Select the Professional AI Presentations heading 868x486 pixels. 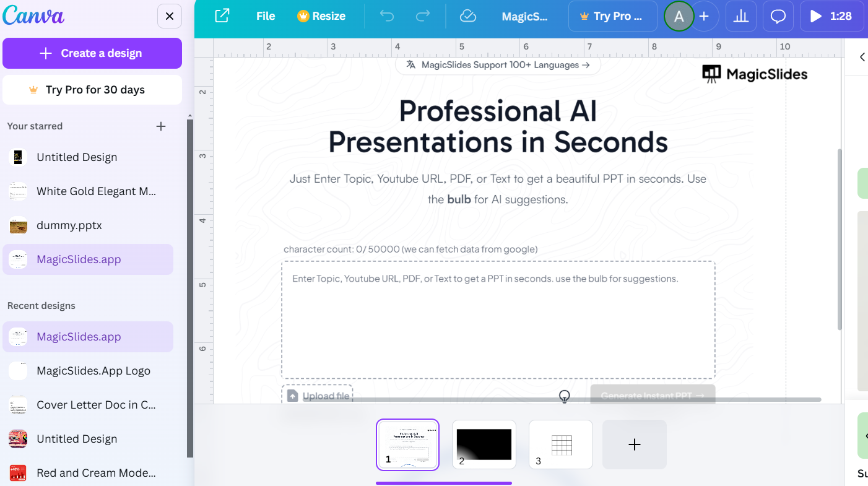pos(498,126)
